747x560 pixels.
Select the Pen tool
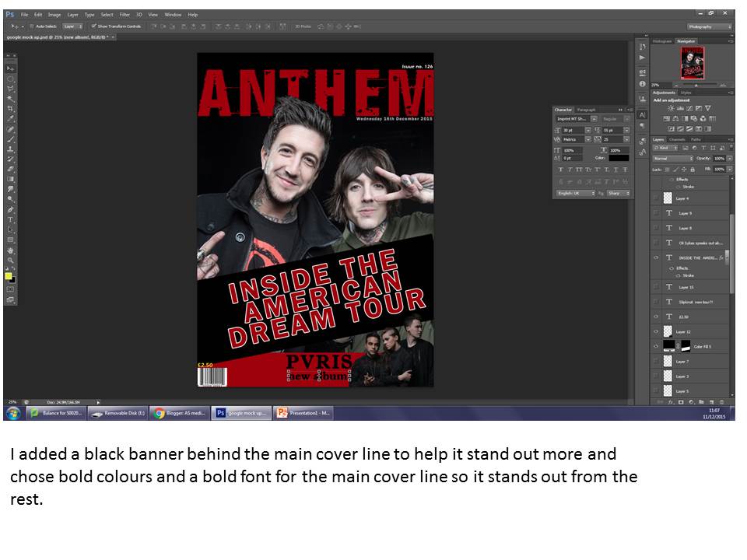pos(10,209)
